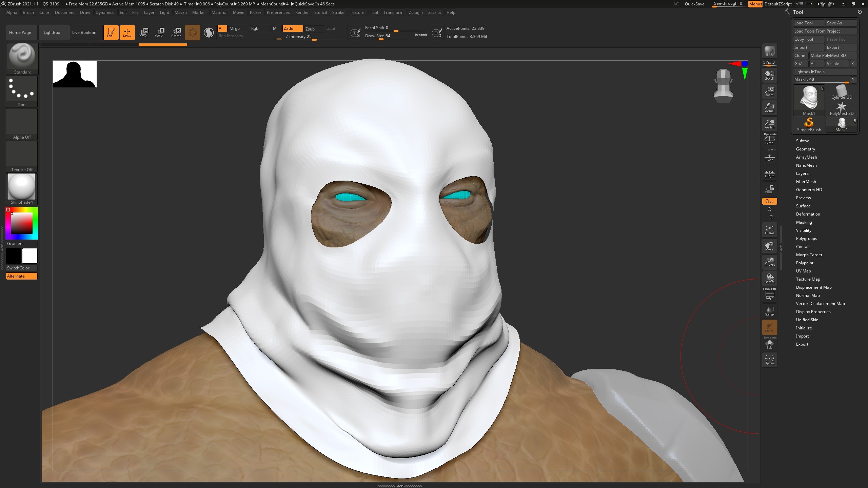Adjust the Draw Size slider
Screen dimensions: 868x488
click(x=396, y=36)
